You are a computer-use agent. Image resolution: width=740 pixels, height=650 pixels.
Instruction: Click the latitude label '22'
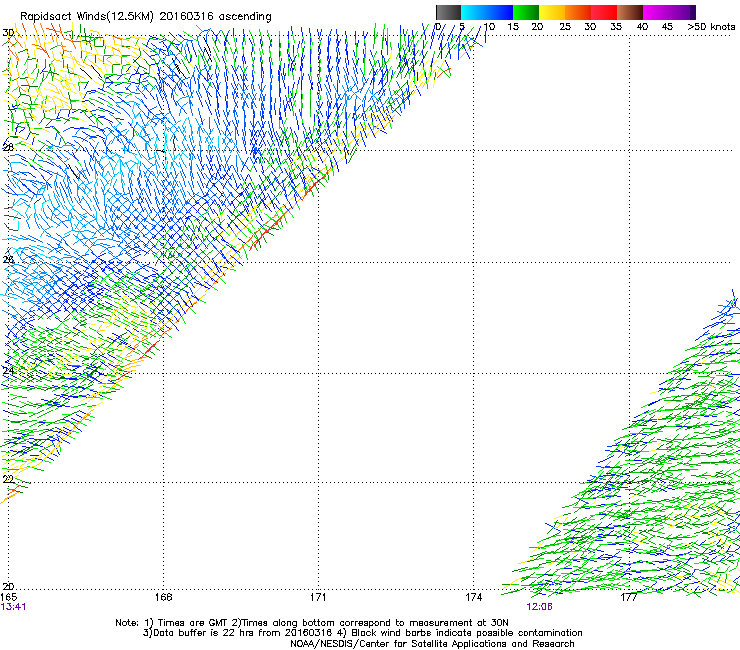[8, 480]
